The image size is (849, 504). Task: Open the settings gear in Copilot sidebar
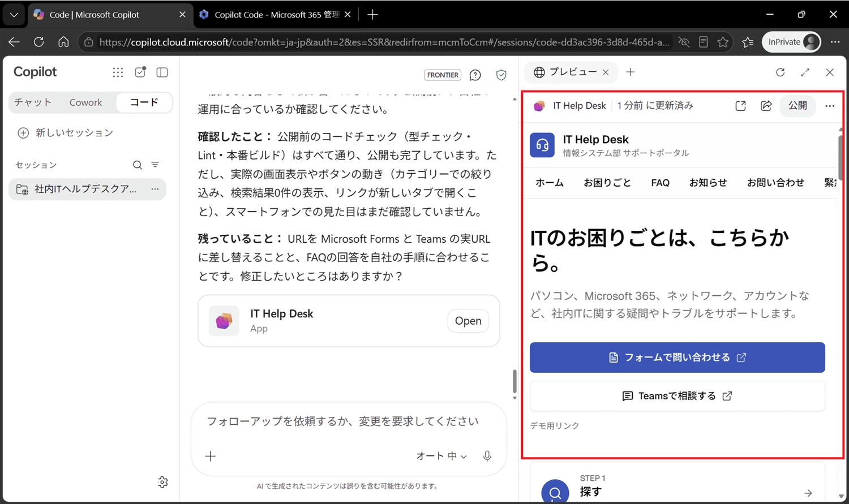coord(163,482)
